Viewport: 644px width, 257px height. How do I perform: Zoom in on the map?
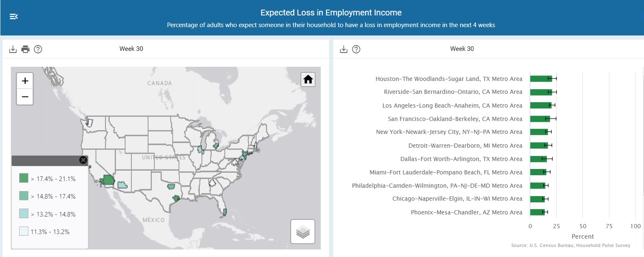click(25, 81)
